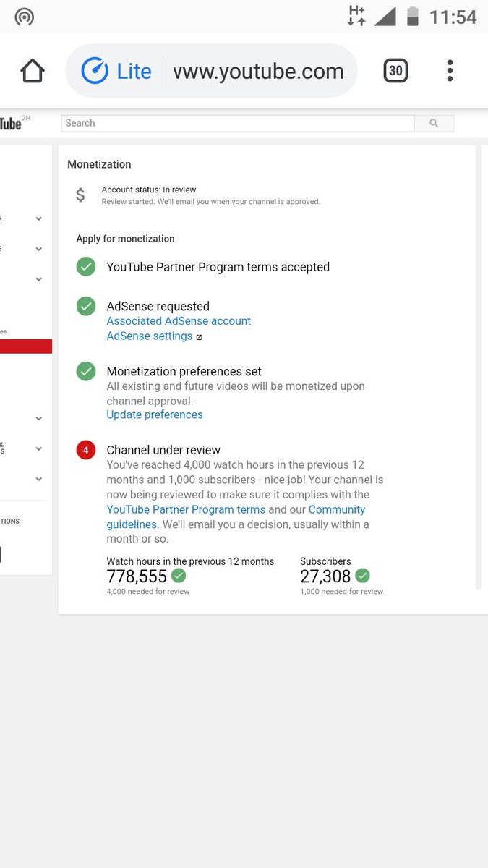Viewport: 488px width, 868px height.
Task: Click the dollar sign account status icon
Action: click(x=80, y=195)
